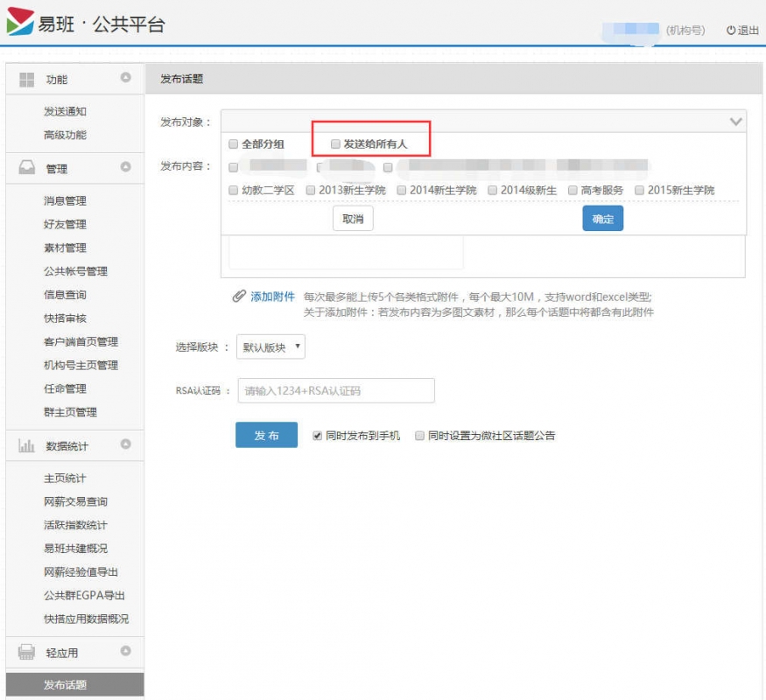
Task: Click the paperclip attachment icon
Action: (x=239, y=297)
